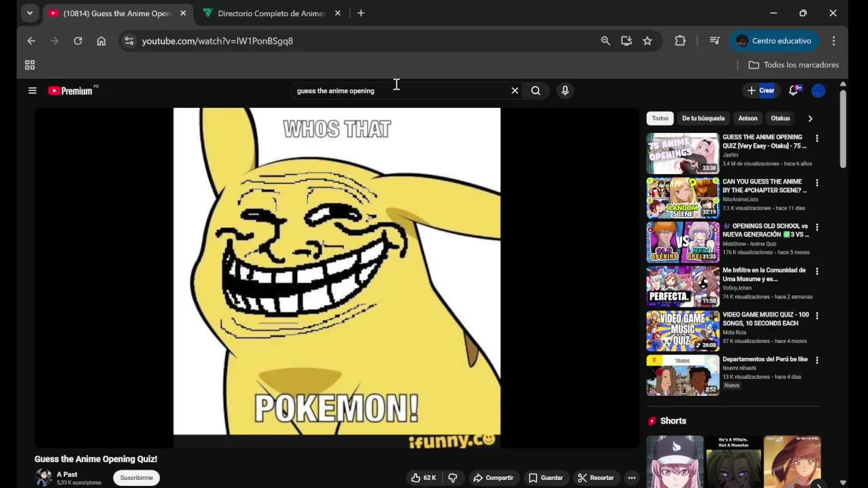Switch to the Directorio Completo de Animes tab
This screenshot has height=488, width=868.
[x=272, y=13]
